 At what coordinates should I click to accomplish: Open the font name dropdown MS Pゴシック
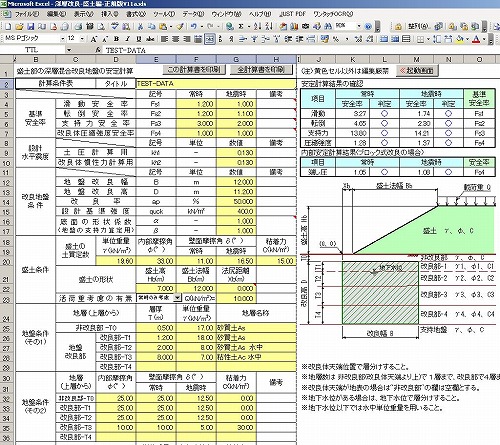click(x=62, y=39)
